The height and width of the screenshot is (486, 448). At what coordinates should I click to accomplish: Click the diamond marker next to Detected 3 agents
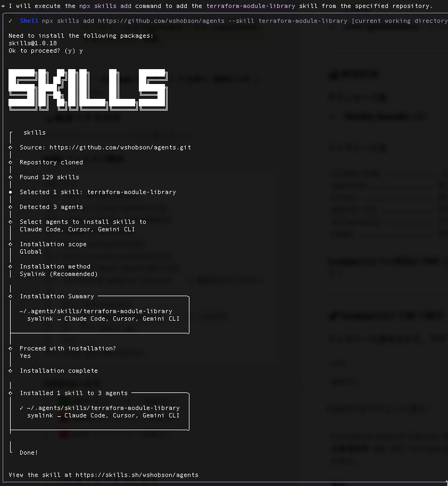[10, 207]
